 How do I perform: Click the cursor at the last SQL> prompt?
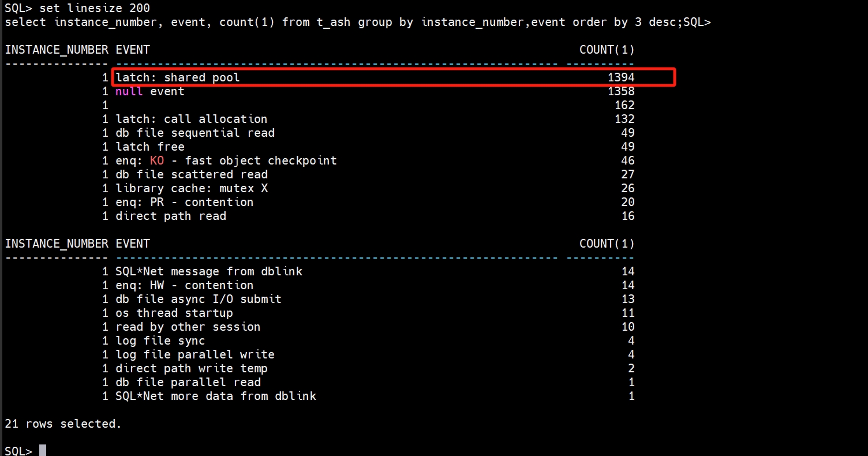pos(43,451)
